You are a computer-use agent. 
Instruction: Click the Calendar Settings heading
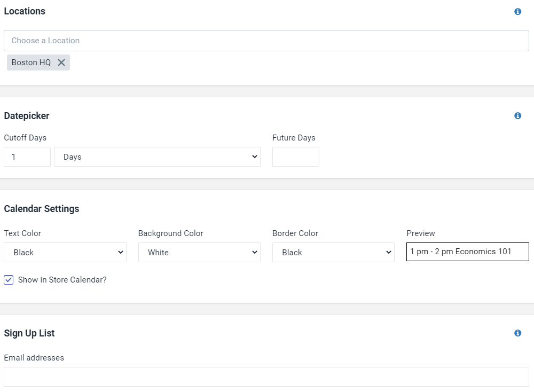(x=42, y=209)
